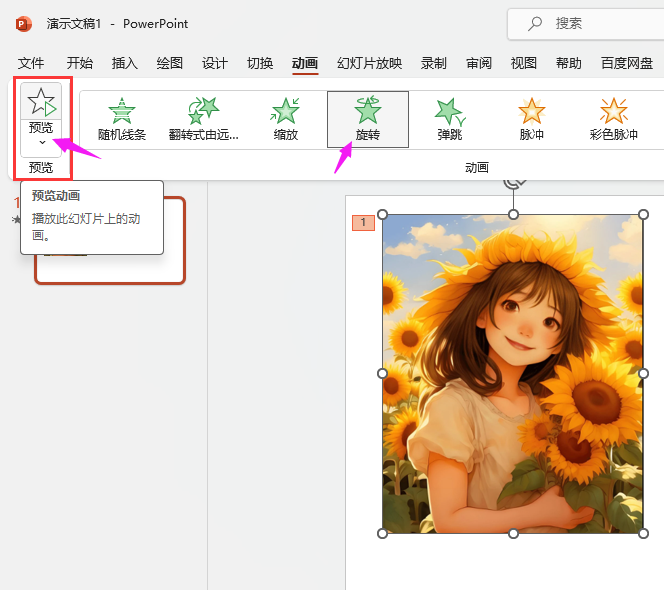Click the top-left resize handle of picture
Screen dimensions: 664x590
(x=382, y=215)
